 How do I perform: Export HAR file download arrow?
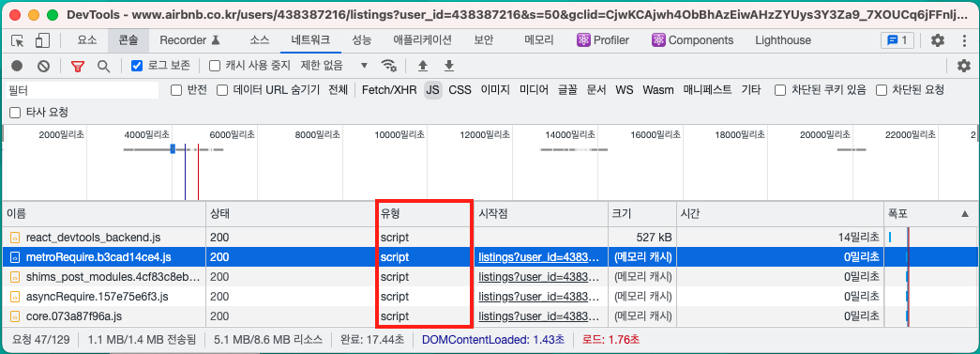pos(448,66)
